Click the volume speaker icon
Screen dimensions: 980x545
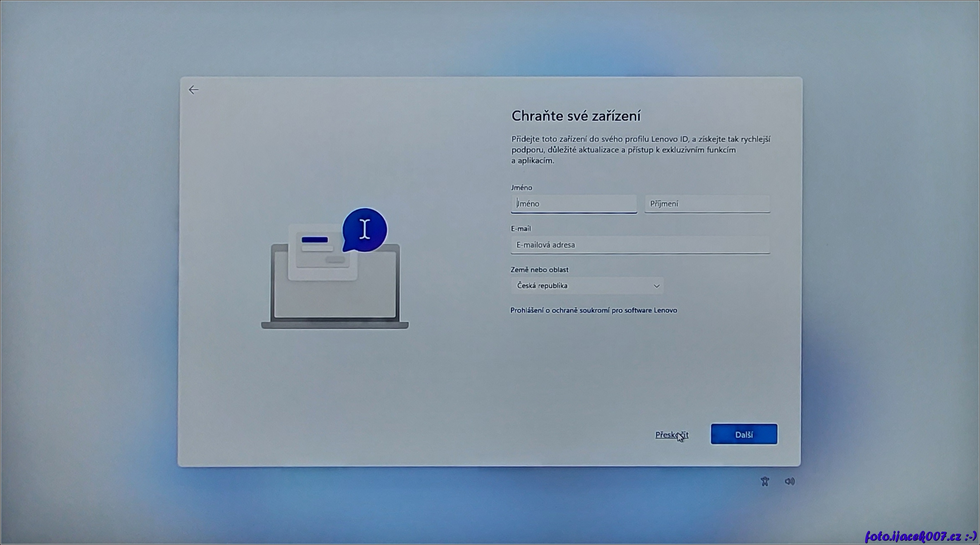click(x=790, y=481)
